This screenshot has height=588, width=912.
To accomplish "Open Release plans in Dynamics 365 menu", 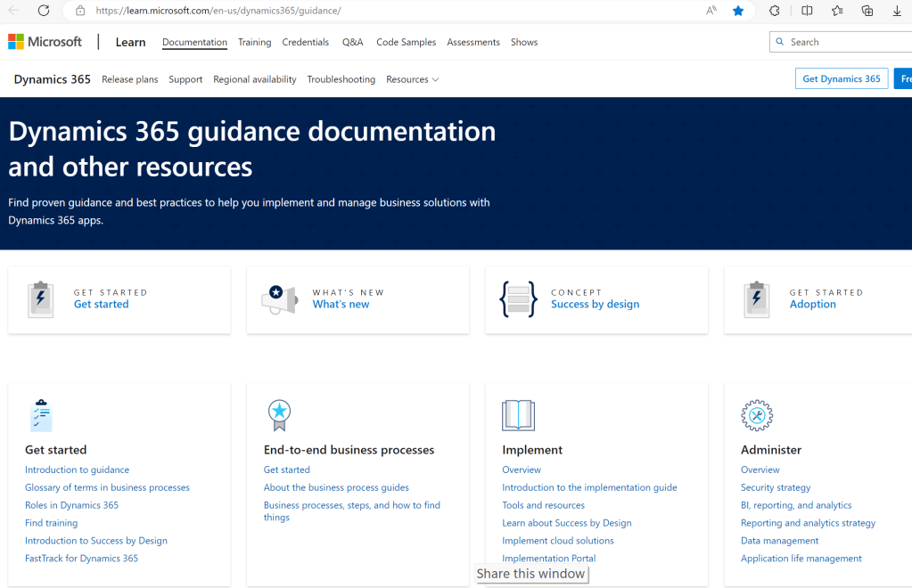I will point(129,79).
